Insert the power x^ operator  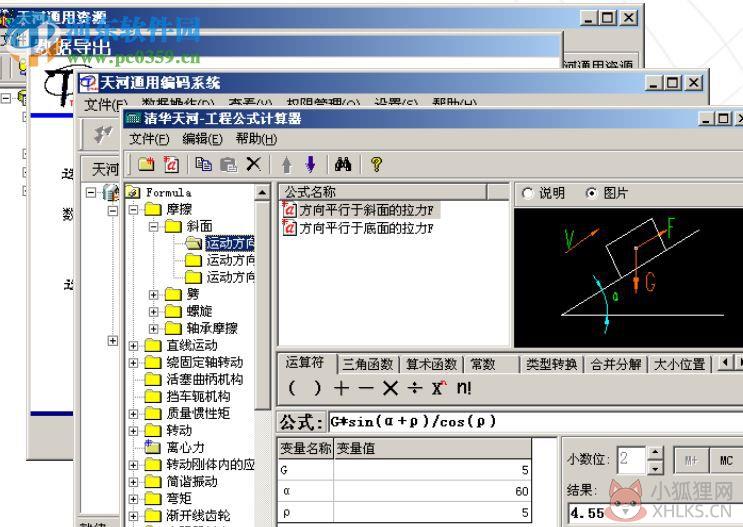[439, 389]
